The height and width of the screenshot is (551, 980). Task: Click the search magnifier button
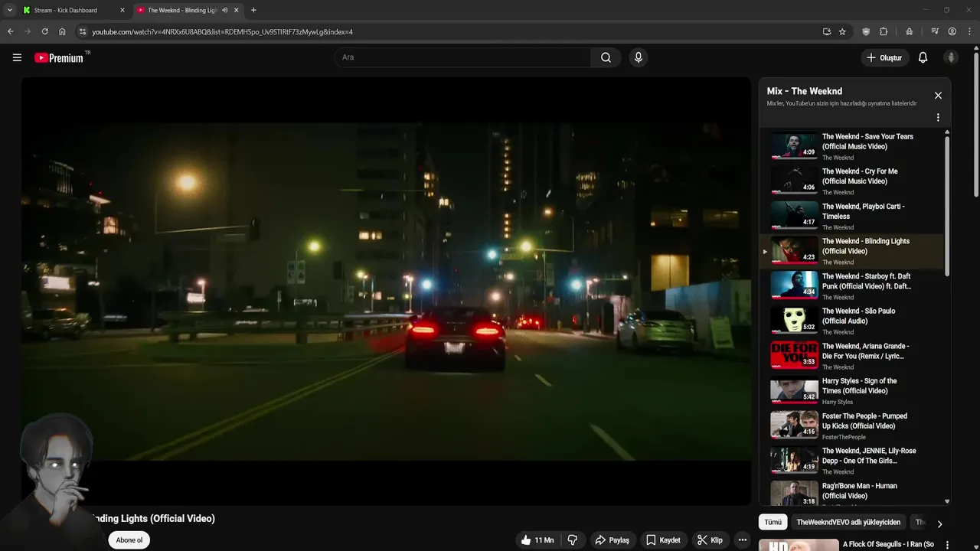coord(606,57)
